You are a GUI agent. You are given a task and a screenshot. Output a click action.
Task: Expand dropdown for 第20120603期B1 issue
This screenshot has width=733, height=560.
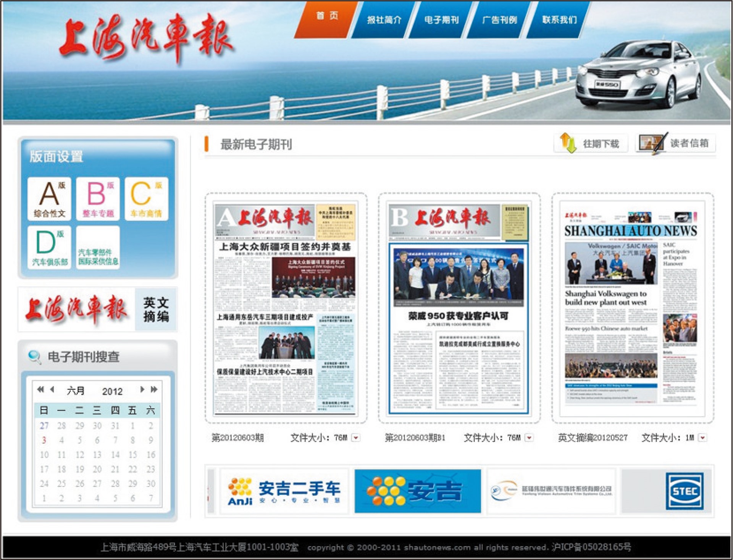point(529,438)
